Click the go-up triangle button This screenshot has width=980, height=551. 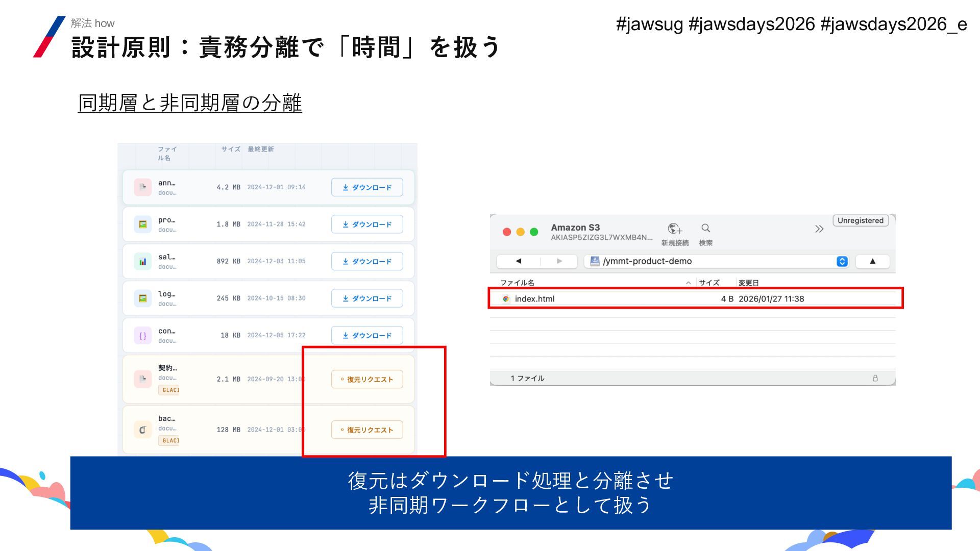click(872, 261)
